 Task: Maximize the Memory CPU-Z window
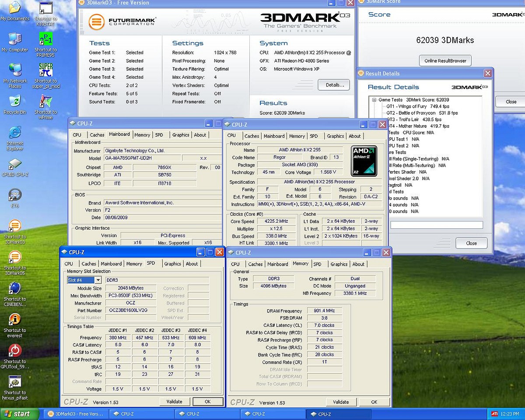(377, 252)
